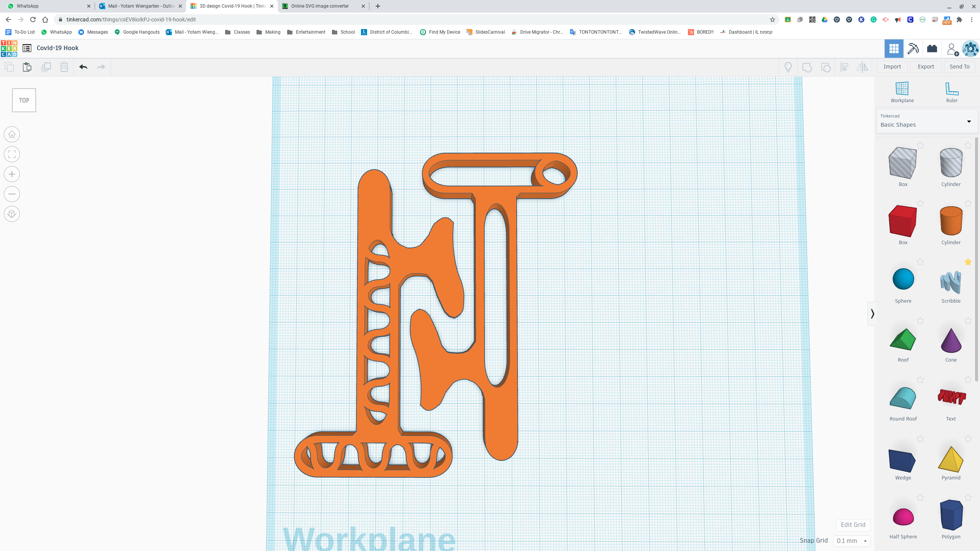The width and height of the screenshot is (980, 551).
Task: Click the TOP view label
Action: [x=24, y=99]
